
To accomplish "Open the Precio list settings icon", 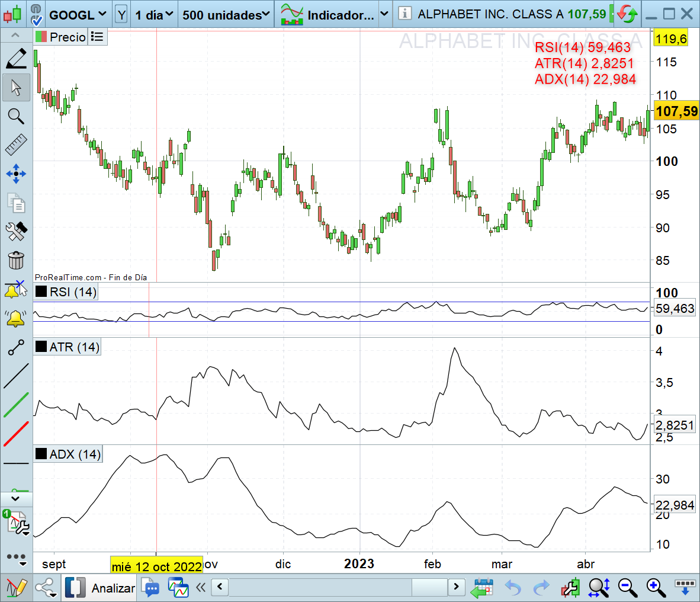I will (97, 37).
